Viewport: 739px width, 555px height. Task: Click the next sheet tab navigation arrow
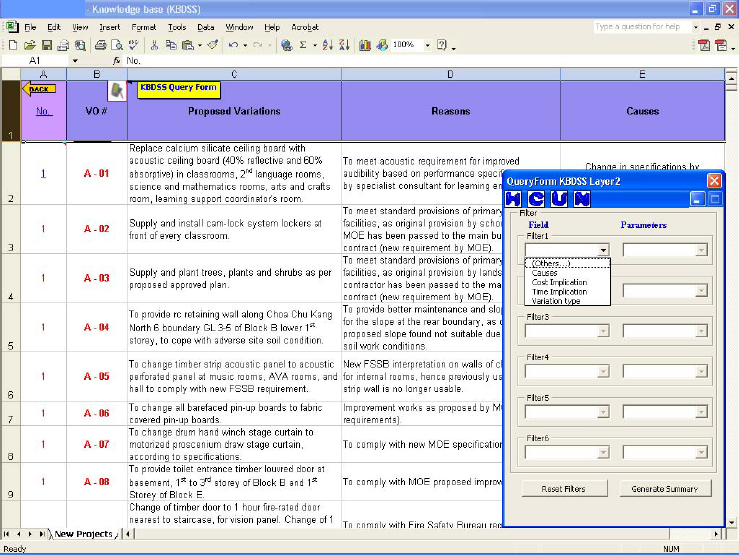(30, 534)
